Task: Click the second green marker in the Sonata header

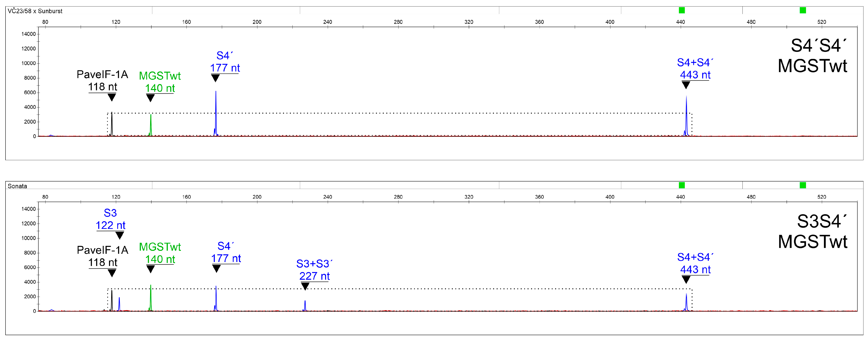Action: [x=803, y=185]
